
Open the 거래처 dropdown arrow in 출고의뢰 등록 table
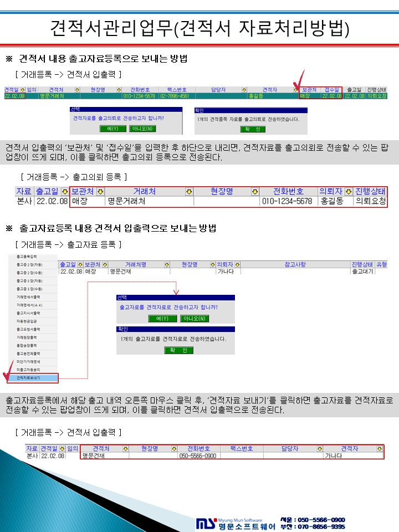189,191
